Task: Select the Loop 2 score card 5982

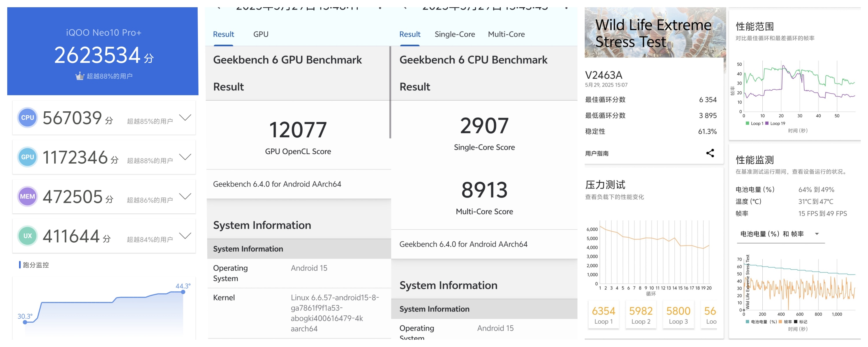Action: [x=641, y=315]
